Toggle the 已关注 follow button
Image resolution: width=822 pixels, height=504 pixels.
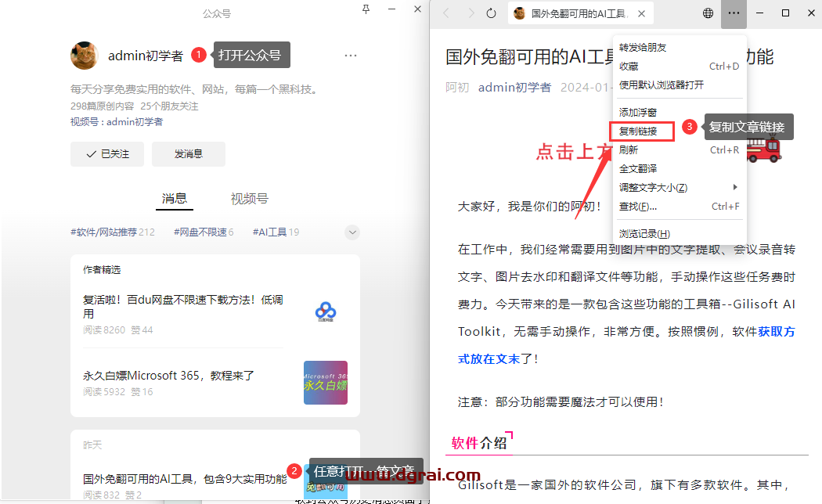107,154
